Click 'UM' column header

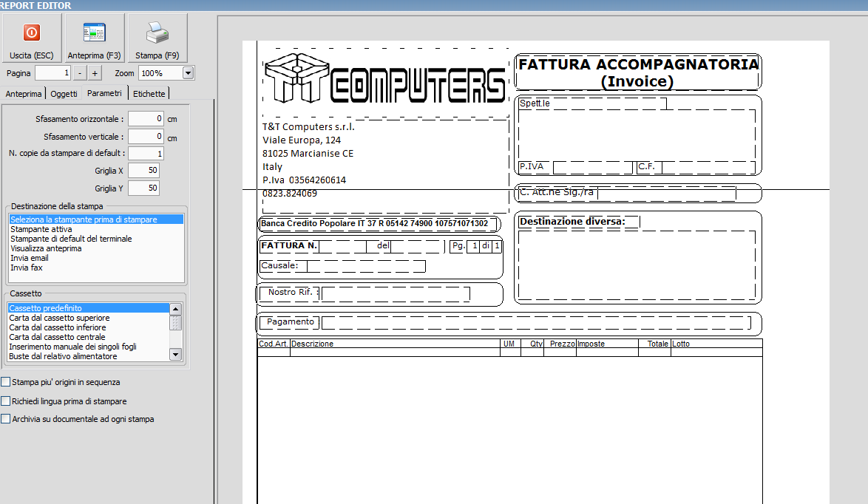509,344
